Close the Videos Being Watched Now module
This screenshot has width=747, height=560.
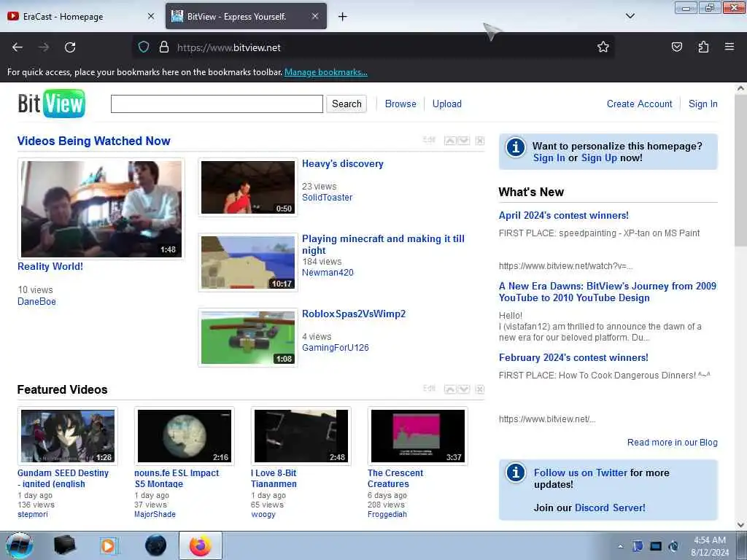click(x=480, y=141)
